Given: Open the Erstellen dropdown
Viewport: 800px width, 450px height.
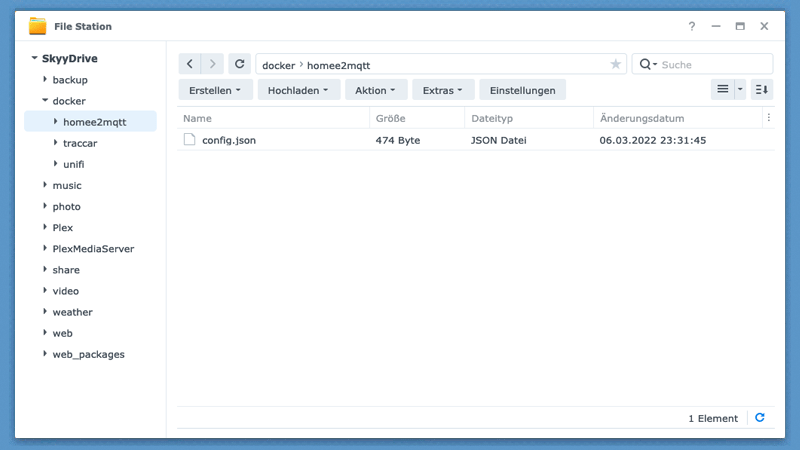Looking at the screenshot, I should coord(215,90).
